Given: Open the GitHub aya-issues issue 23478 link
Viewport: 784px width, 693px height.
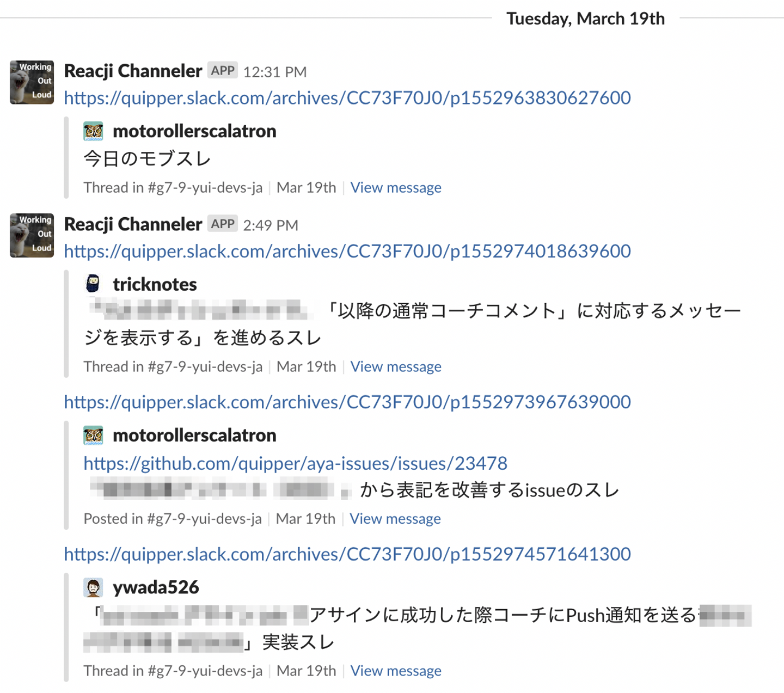Looking at the screenshot, I should (295, 463).
